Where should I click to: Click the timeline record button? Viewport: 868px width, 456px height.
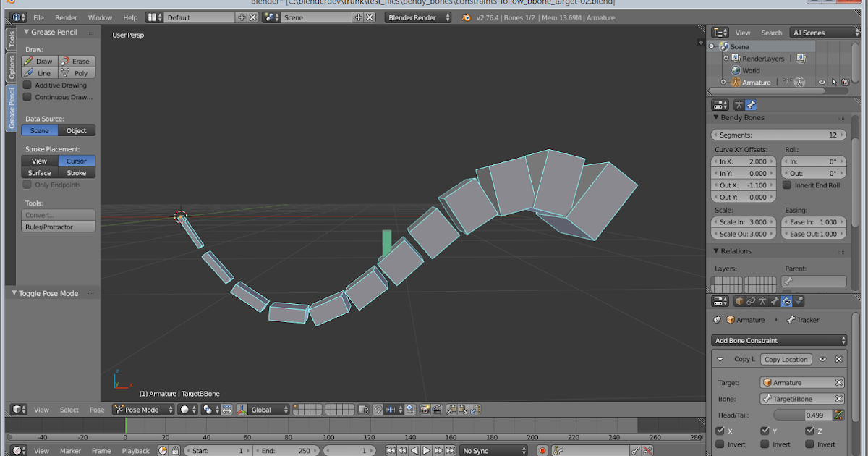point(542,450)
